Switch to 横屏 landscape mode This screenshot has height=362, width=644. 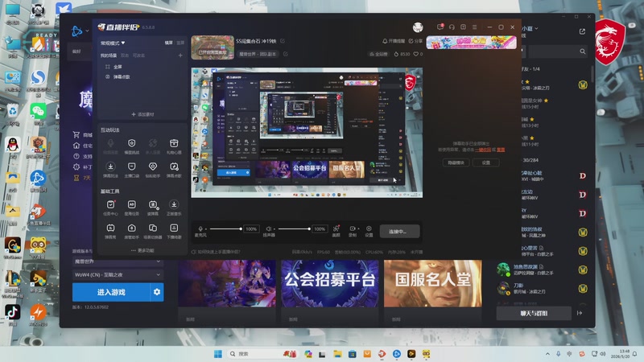[169, 43]
